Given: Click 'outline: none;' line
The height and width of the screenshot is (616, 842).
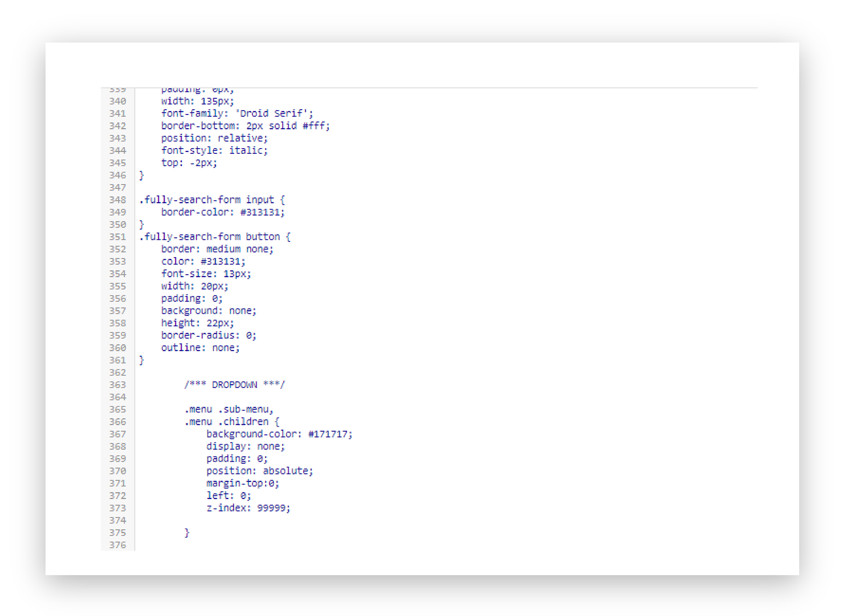Looking at the screenshot, I should (200, 348).
